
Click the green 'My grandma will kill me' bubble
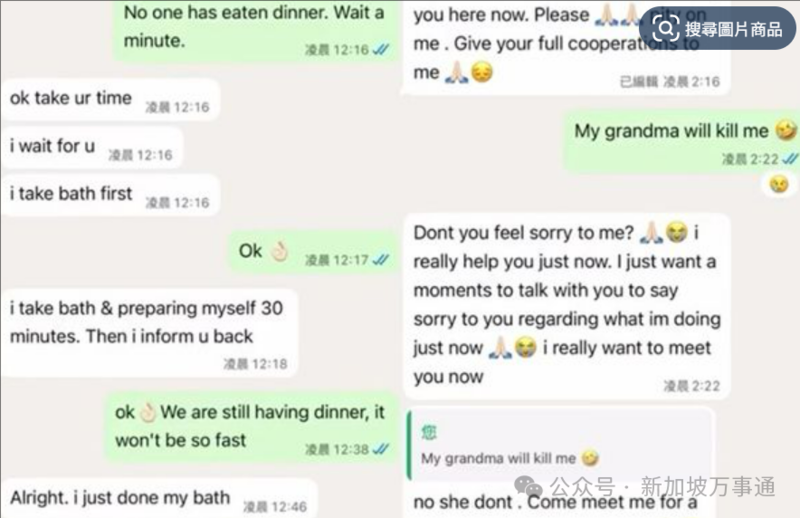tap(682, 142)
